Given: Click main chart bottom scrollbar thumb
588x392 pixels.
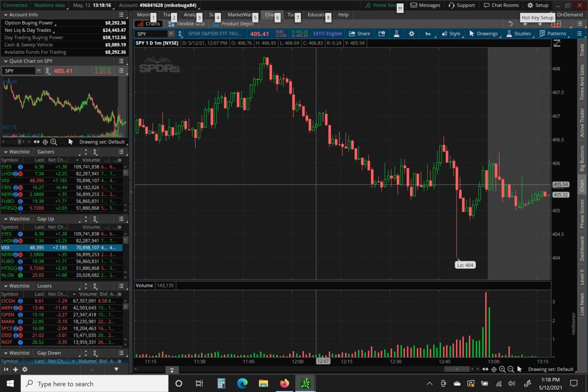Looking at the screenshot, I should coord(456,369).
